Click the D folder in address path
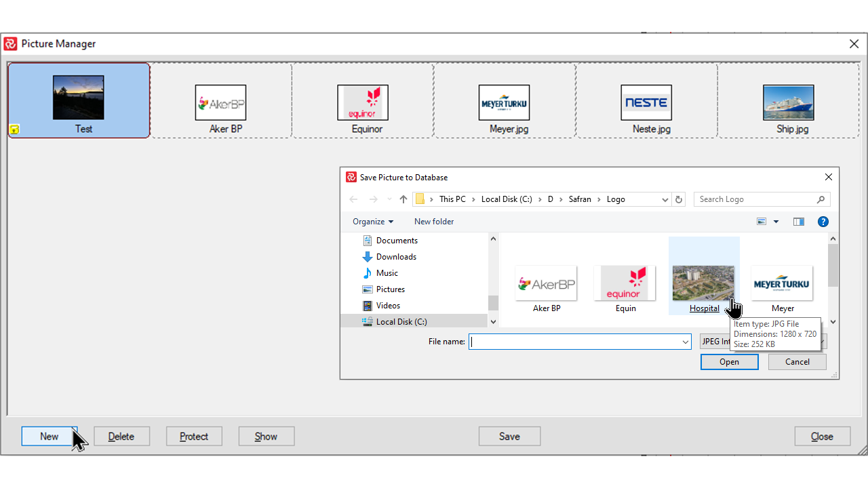The height and width of the screenshot is (488, 868). click(x=551, y=199)
